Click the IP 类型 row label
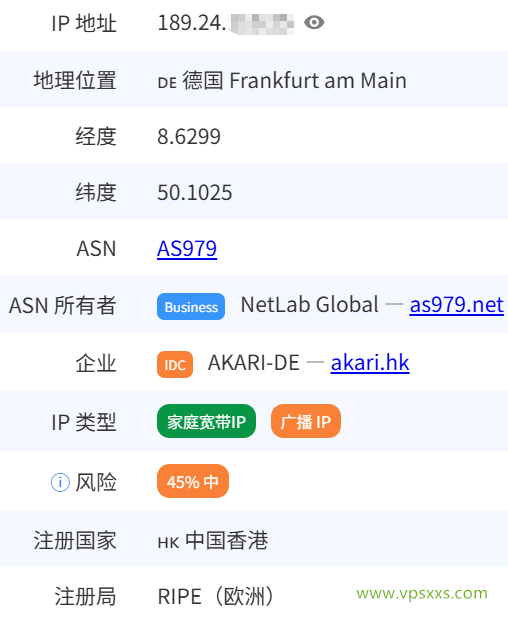The width and height of the screenshot is (508, 618). tap(84, 422)
